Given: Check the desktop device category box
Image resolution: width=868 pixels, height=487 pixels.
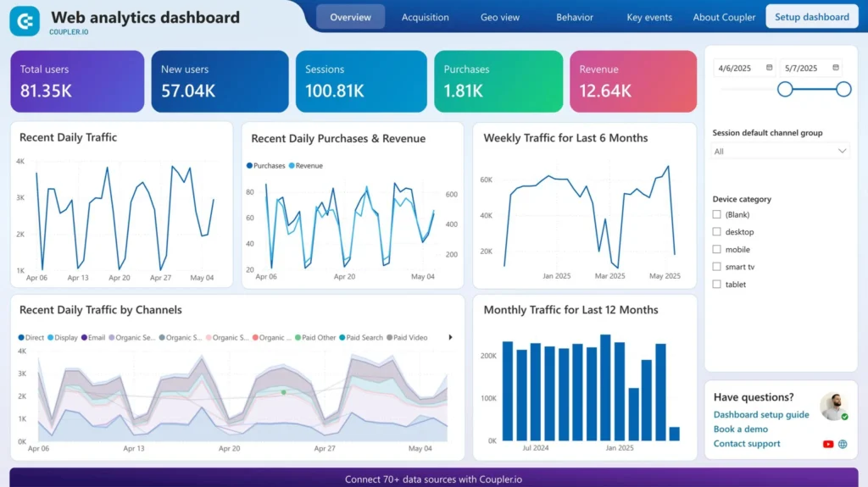Looking at the screenshot, I should coord(717,232).
